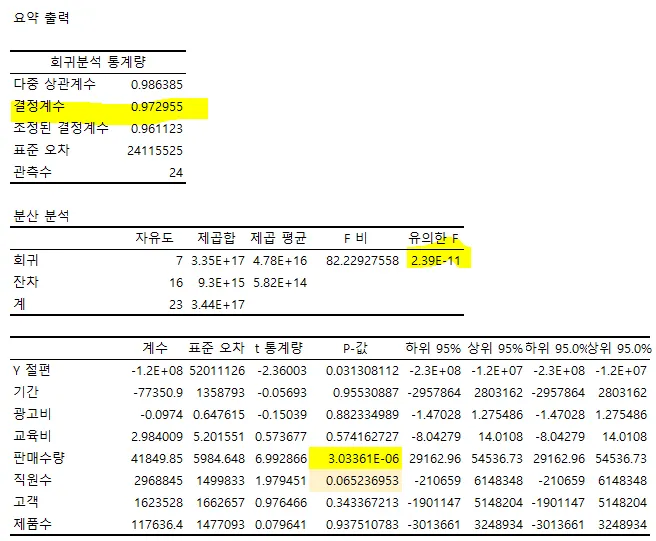Screen dimensions: 656x541
Task: Select the '유의한 F' column header
Action: tap(433, 238)
